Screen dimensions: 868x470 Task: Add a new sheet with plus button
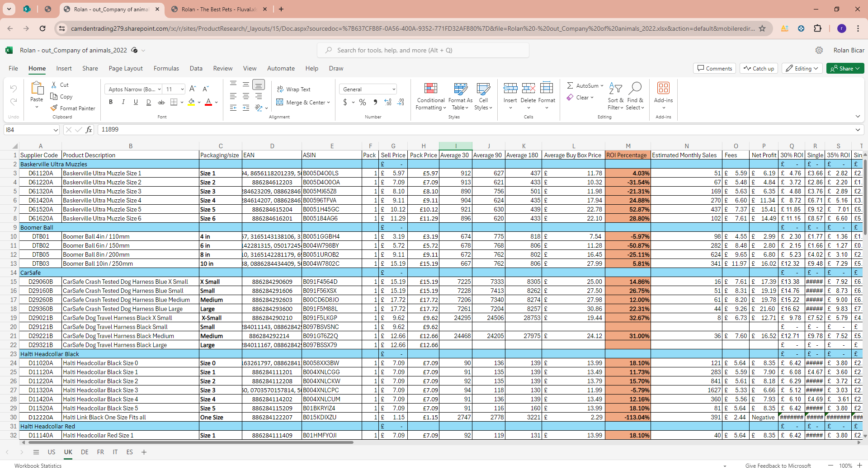[144, 452]
